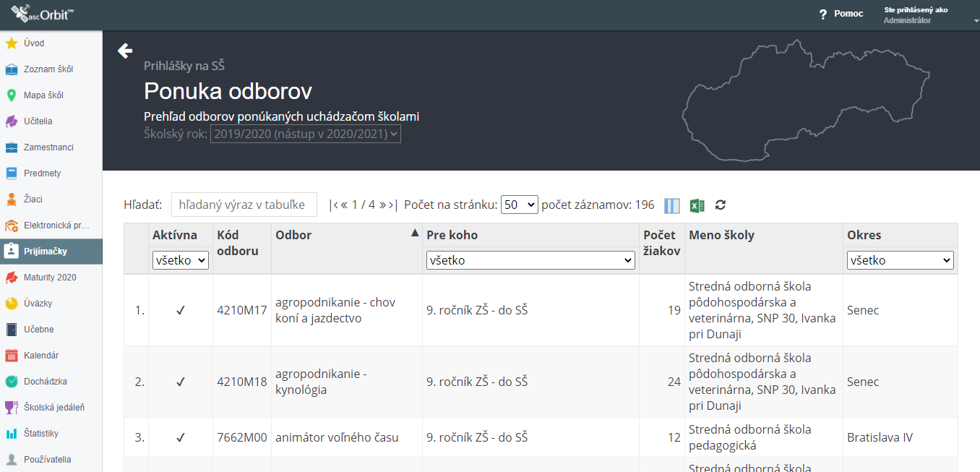Click the Používatelia user icon
Screen dimensions: 980x472
(x=11, y=460)
